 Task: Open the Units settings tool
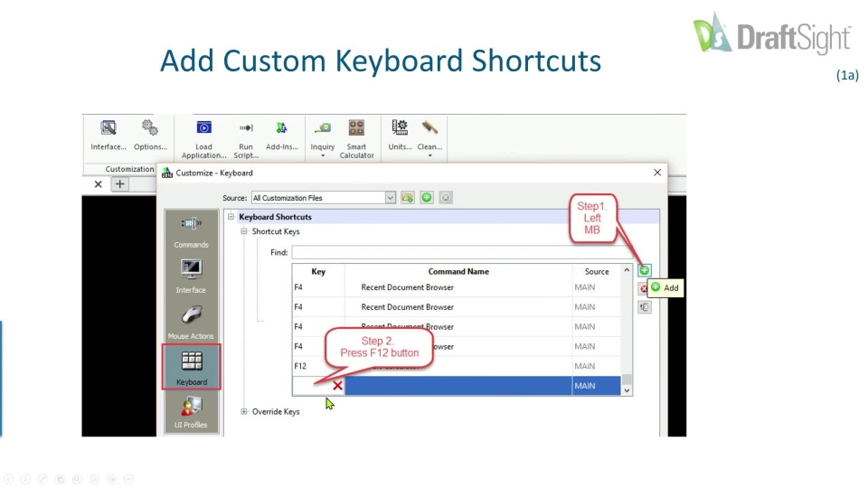coord(400,135)
